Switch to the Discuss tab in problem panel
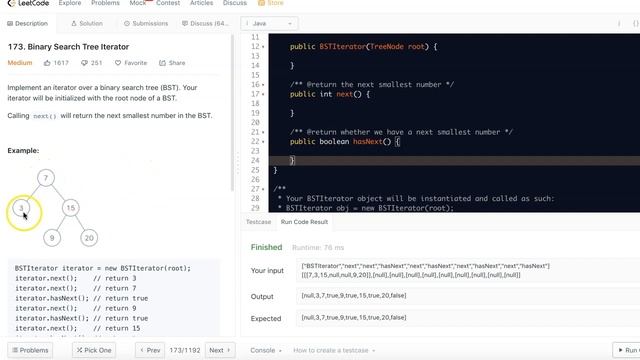The width and height of the screenshot is (640, 360). pos(205,24)
